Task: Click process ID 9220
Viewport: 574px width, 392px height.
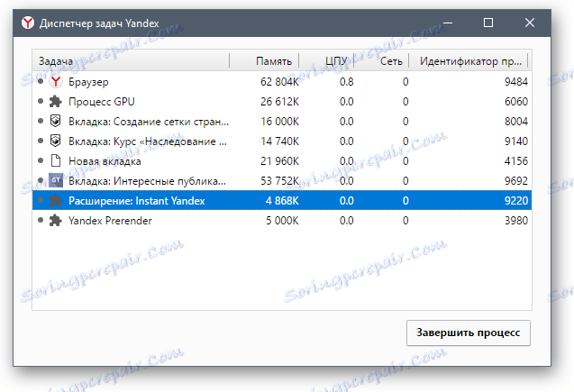Action: (x=516, y=201)
